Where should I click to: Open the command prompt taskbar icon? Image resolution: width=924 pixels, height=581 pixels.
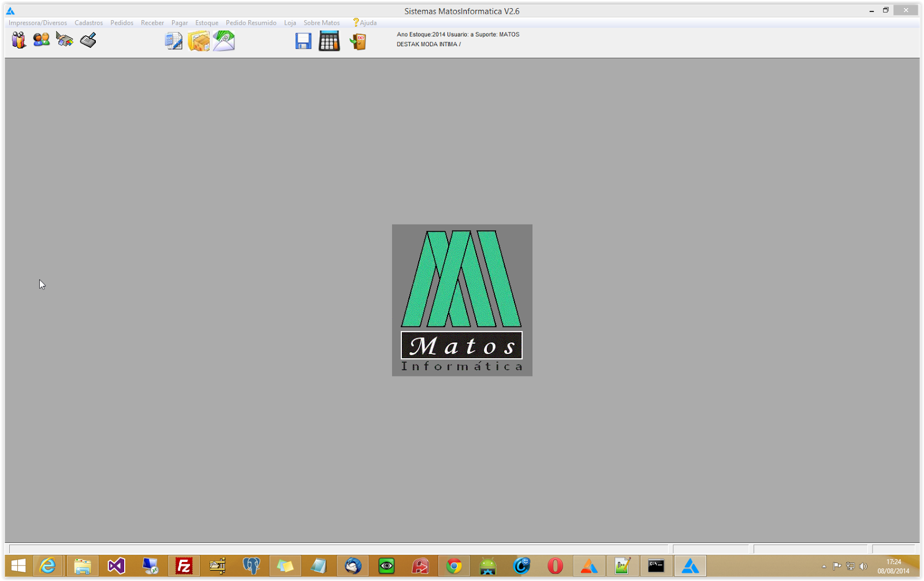(656, 566)
